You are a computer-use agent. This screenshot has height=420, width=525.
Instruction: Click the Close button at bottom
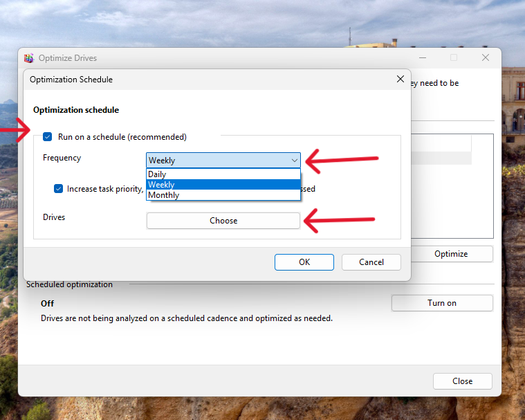click(x=462, y=381)
